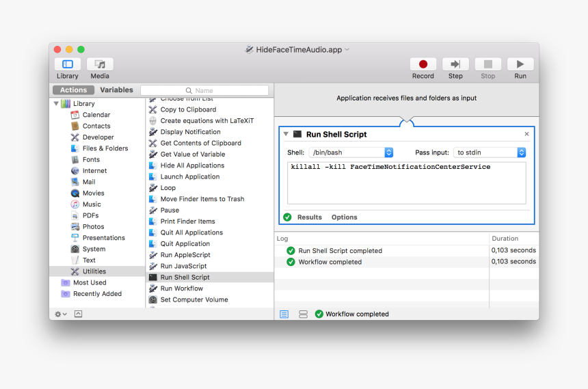Viewport: 588px width, 389px height.
Task: Stop the running workflow
Action: click(x=488, y=64)
